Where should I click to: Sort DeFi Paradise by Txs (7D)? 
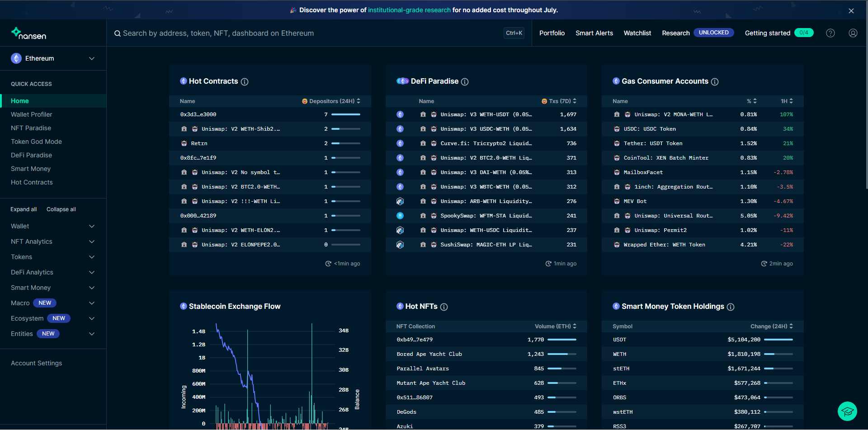tap(559, 101)
